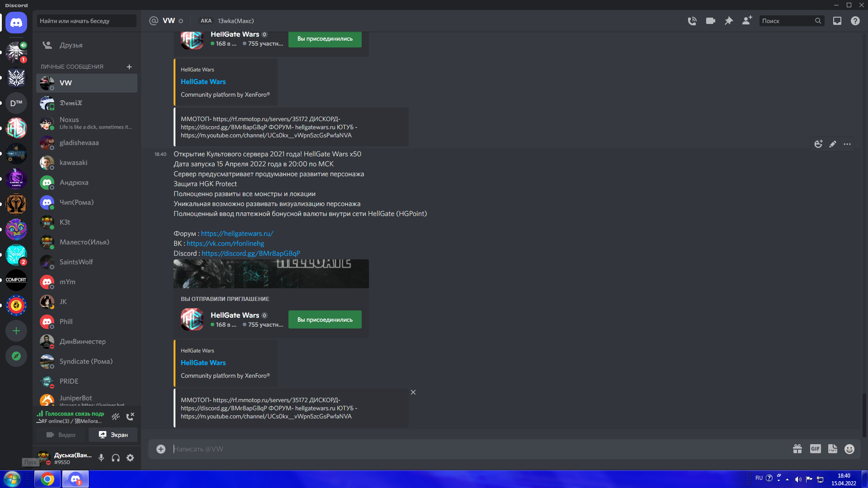868x488 pixels.
Task: Open conversation with PRIDE
Action: coord(87,381)
